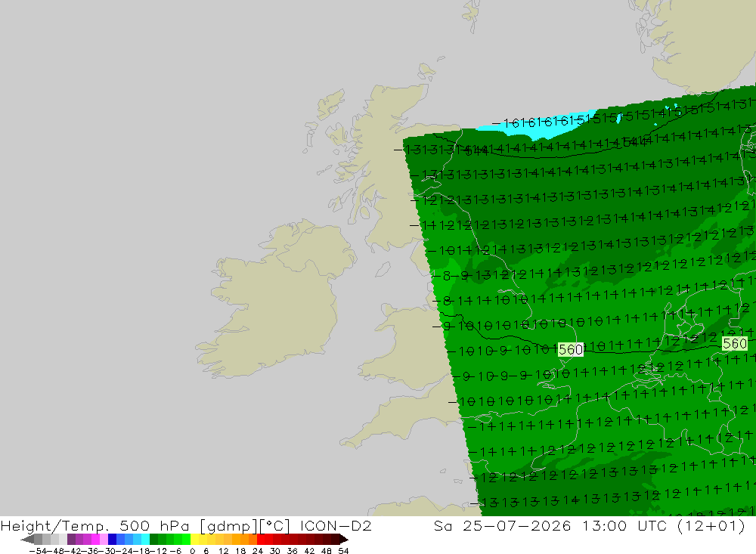Viewport: 756px width, 554px height.
Task: Click the dark maroon right arrow end of the legend
Action: click(x=343, y=540)
